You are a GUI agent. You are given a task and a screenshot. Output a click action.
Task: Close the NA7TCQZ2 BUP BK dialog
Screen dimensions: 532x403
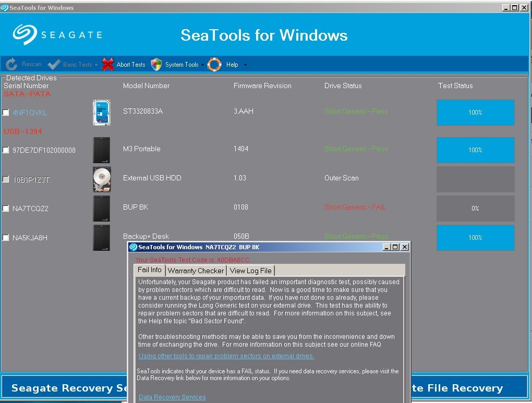(405, 247)
